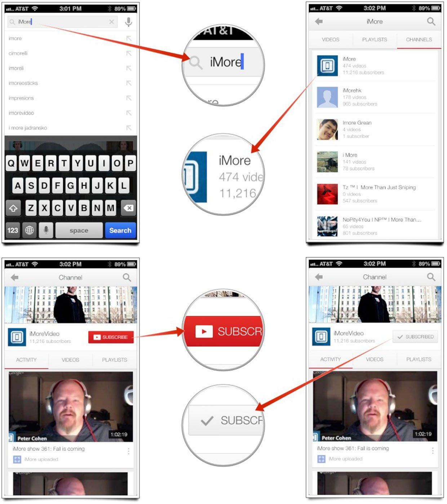Tap the voice search microphone beside search field
The width and height of the screenshot is (447, 504).
pos(128,22)
